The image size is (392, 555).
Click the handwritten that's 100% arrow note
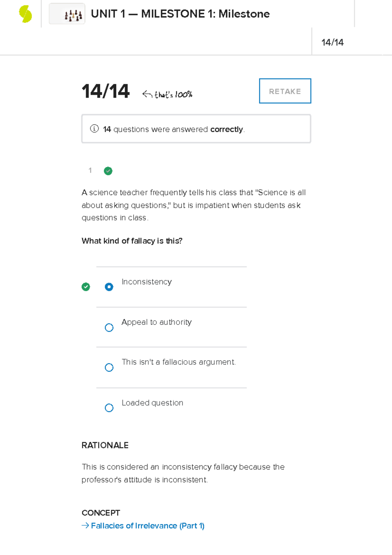point(167,94)
